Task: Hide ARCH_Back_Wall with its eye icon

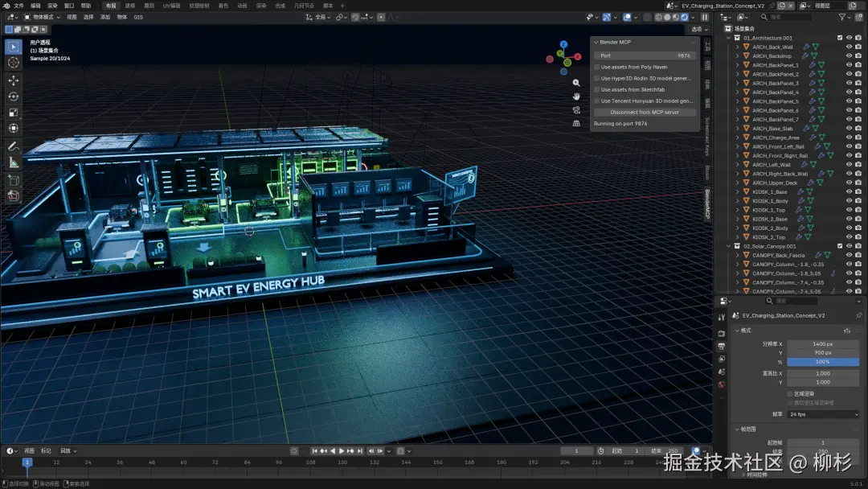Action: [x=850, y=47]
